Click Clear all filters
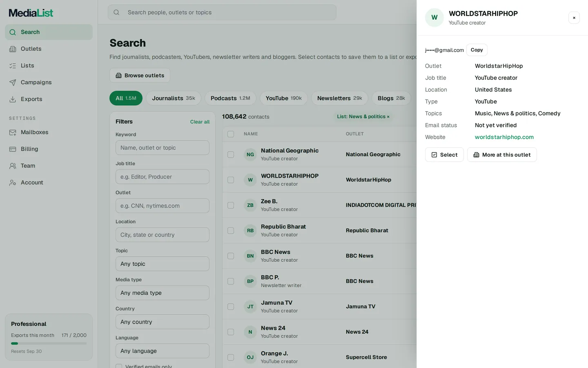Image resolution: width=588 pixels, height=368 pixels. click(200, 122)
